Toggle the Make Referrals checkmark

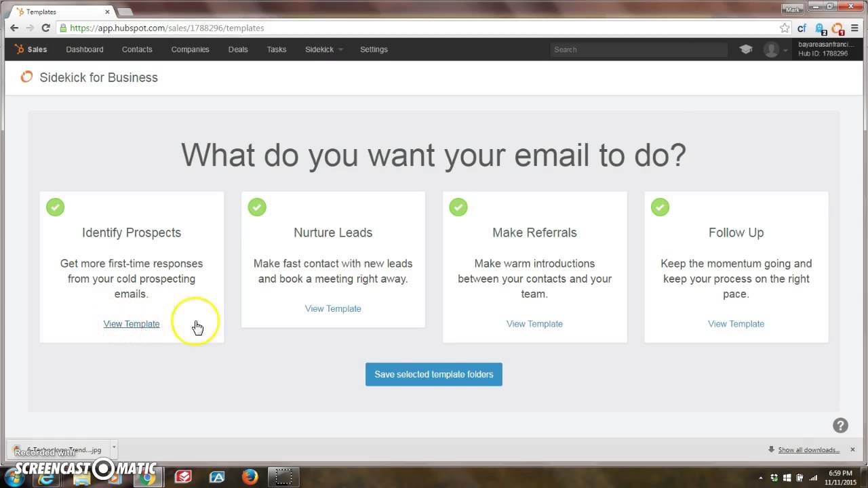(x=458, y=207)
